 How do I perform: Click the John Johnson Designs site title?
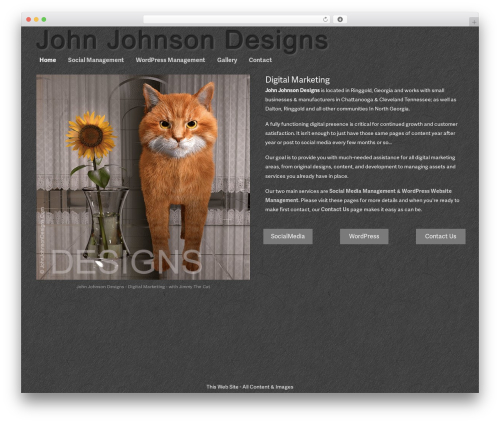tap(182, 40)
